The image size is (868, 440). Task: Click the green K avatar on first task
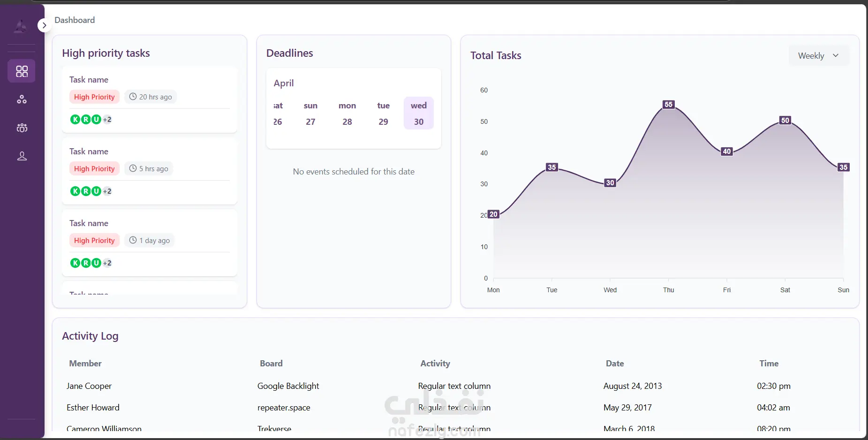coord(75,119)
